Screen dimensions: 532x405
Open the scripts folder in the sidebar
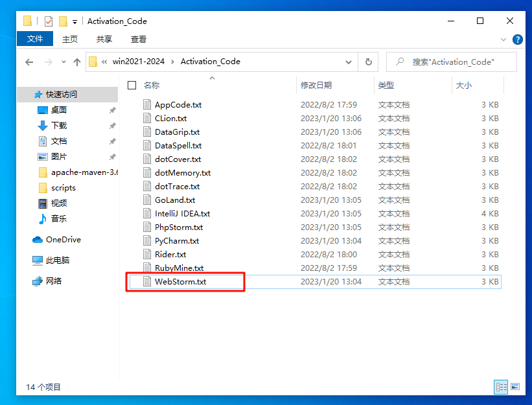(x=63, y=188)
